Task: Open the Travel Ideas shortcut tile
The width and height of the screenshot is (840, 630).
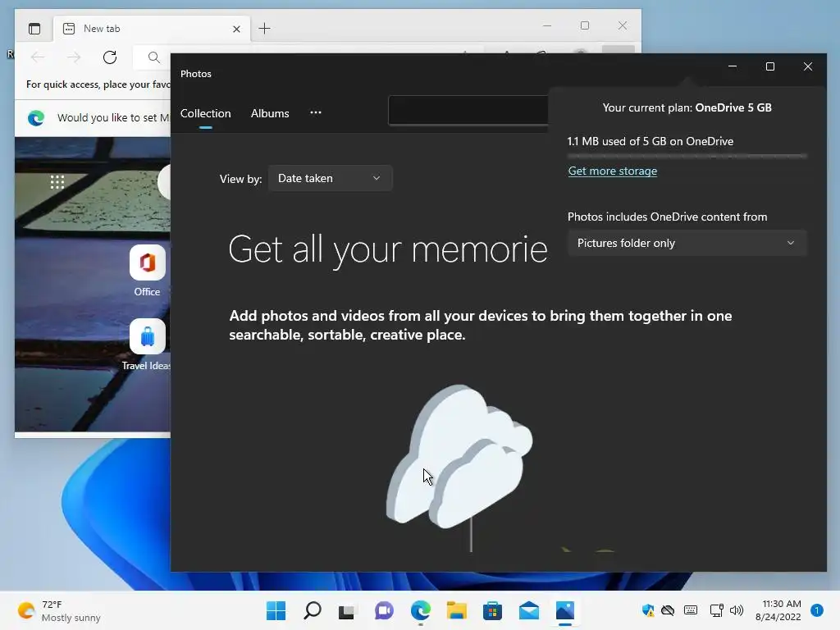Action: (x=146, y=345)
